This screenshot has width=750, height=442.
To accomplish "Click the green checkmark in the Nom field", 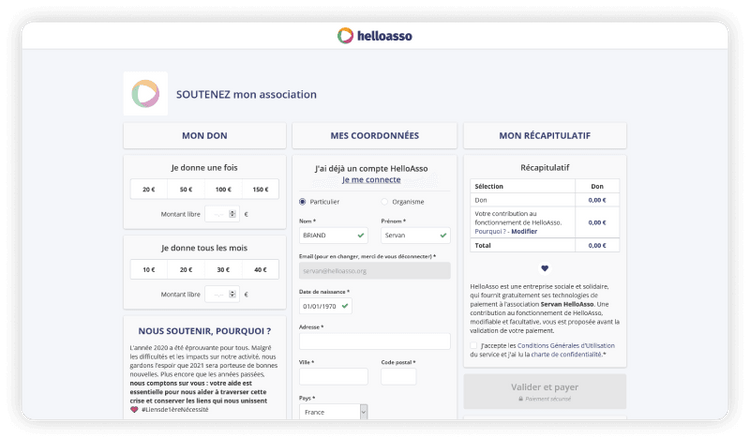I will [x=361, y=235].
